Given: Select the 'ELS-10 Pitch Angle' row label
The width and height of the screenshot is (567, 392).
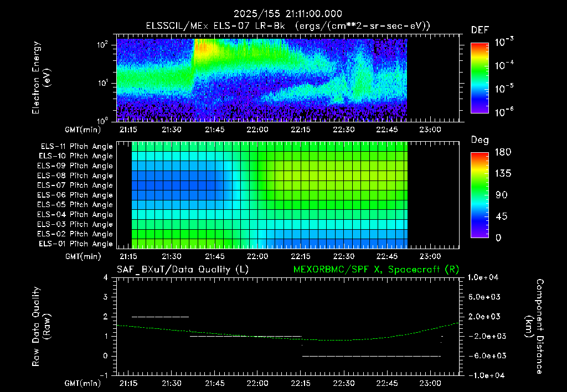Looking at the screenshot, I should pos(75,156).
